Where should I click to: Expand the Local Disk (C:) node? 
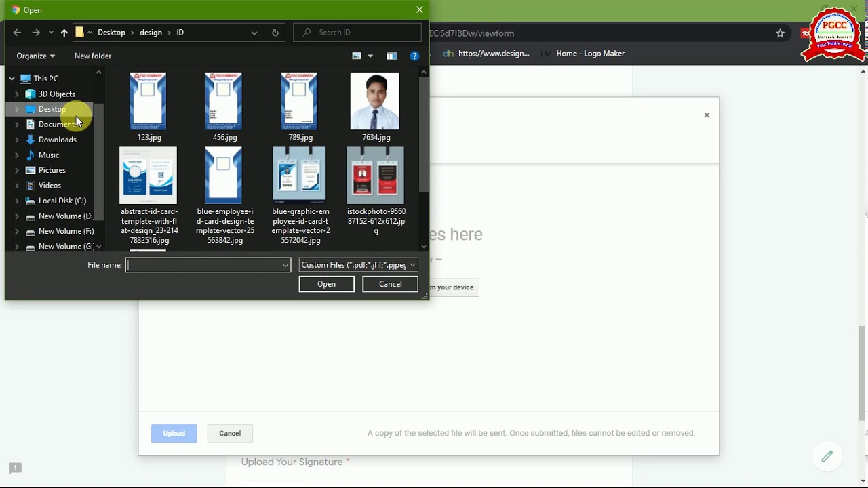17,201
